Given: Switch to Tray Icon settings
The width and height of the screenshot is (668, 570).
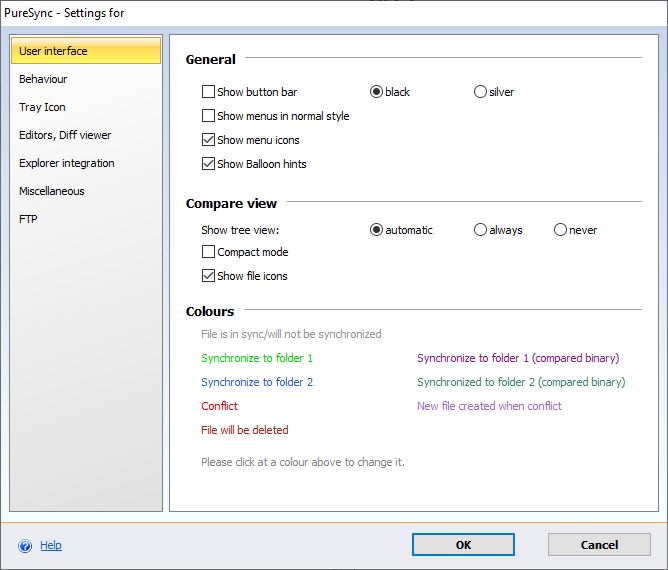Looking at the screenshot, I should click(42, 107).
